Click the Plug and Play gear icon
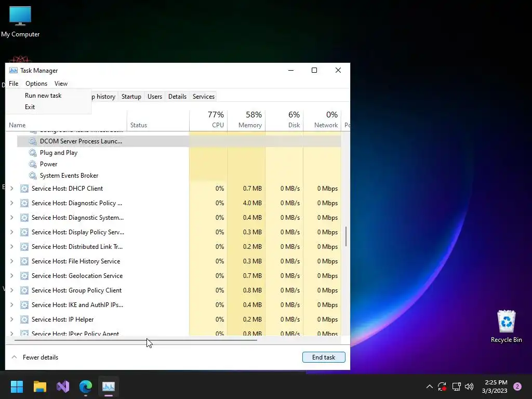This screenshot has height=399, width=532. coord(33,153)
